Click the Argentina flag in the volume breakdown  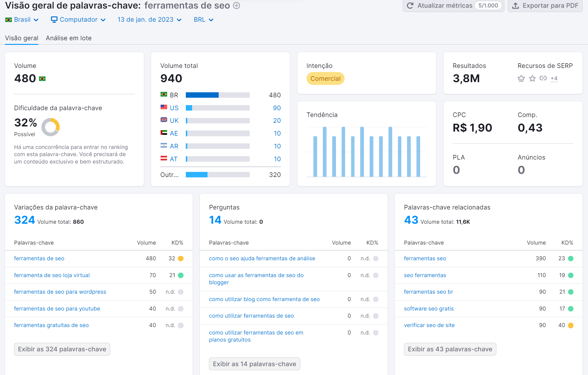click(x=163, y=146)
